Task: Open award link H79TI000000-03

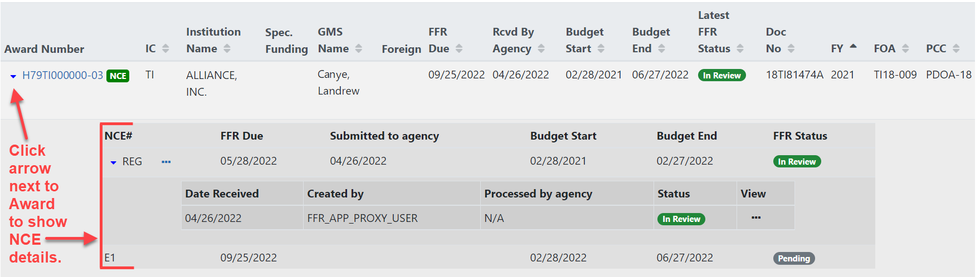Action: (x=62, y=76)
